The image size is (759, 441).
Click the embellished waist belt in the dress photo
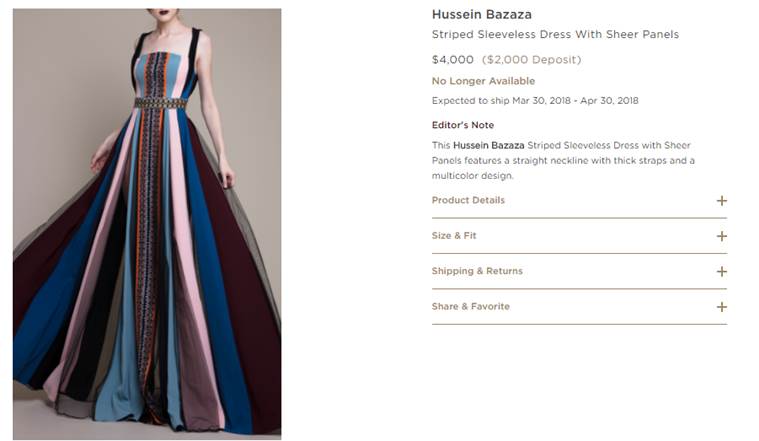(160, 103)
